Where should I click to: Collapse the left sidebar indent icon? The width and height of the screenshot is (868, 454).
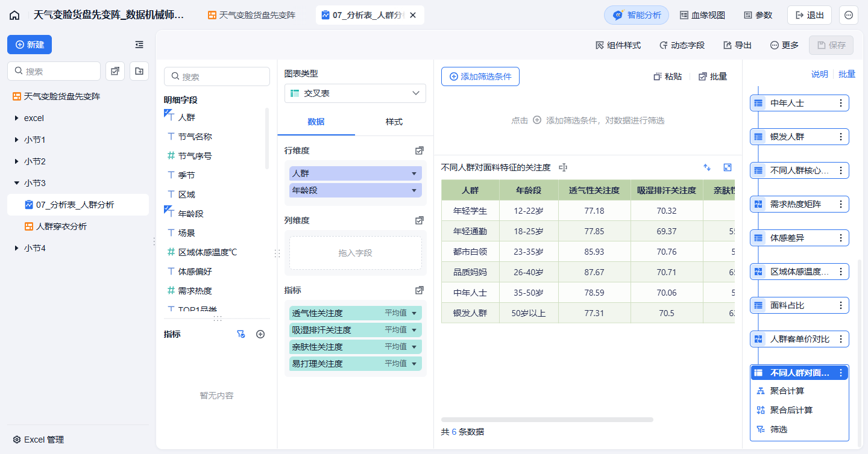[139, 45]
